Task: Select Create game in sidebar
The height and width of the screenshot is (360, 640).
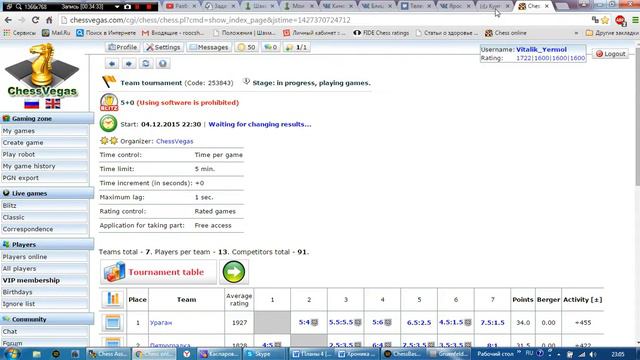Action: click(x=44, y=143)
